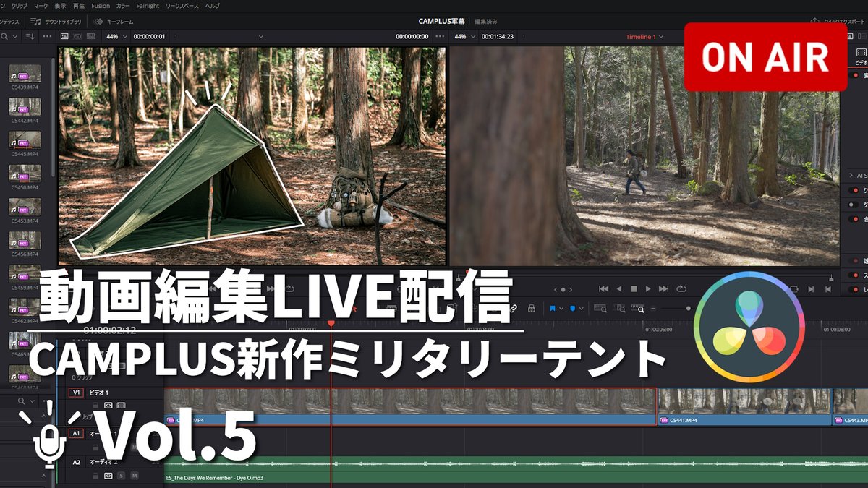Screen dimensions: 868x488
Task: Toggle loop playback
Action: pyautogui.click(x=681, y=289)
